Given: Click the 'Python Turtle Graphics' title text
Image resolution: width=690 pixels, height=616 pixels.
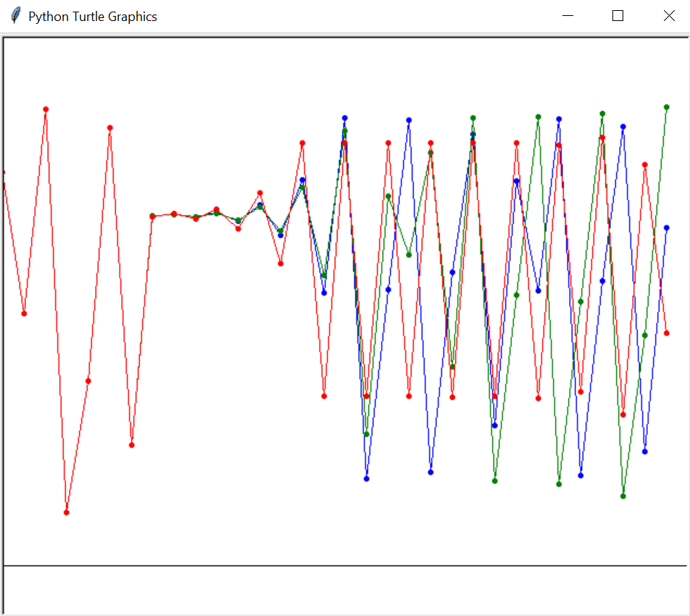Looking at the screenshot, I should pos(92,17).
